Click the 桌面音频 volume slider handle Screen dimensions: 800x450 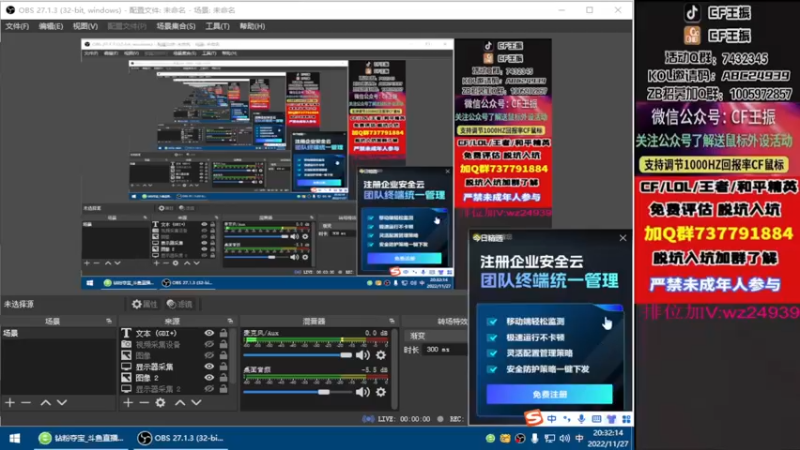pos(323,392)
